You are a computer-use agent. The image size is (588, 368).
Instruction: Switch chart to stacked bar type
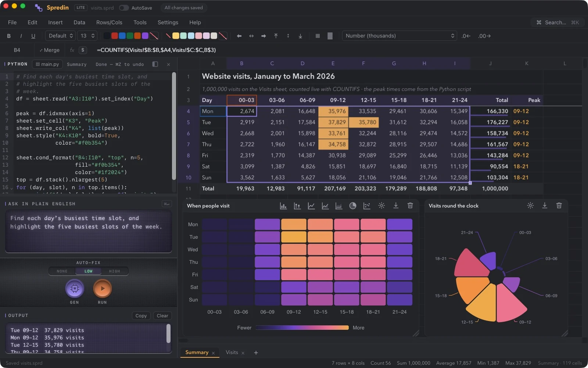[x=297, y=206]
